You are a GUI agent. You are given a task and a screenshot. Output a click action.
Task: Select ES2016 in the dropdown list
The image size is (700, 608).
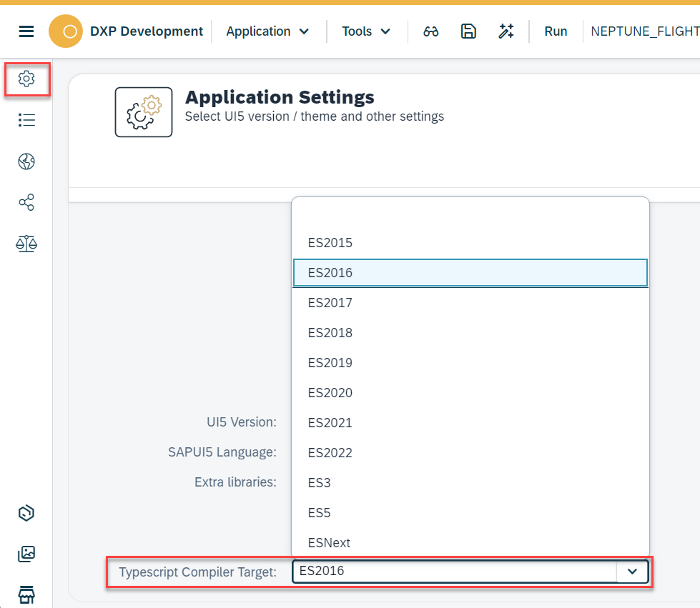(x=470, y=272)
